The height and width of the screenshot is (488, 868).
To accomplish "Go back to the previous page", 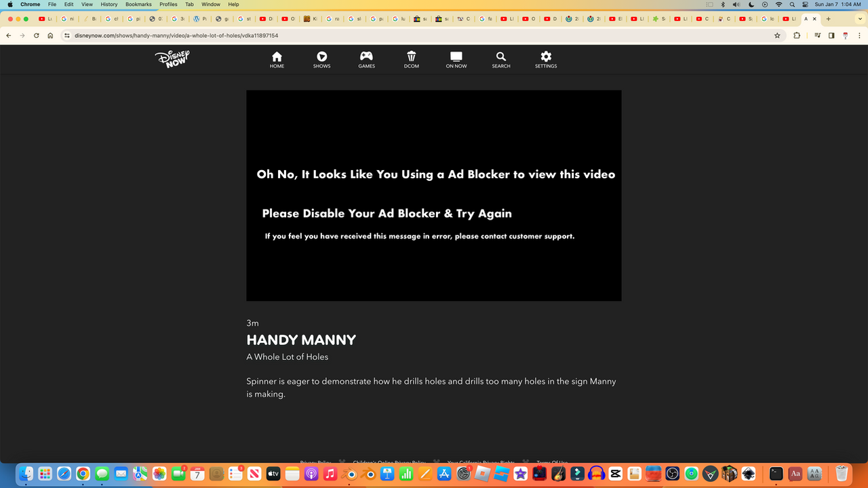I will (x=8, y=35).
